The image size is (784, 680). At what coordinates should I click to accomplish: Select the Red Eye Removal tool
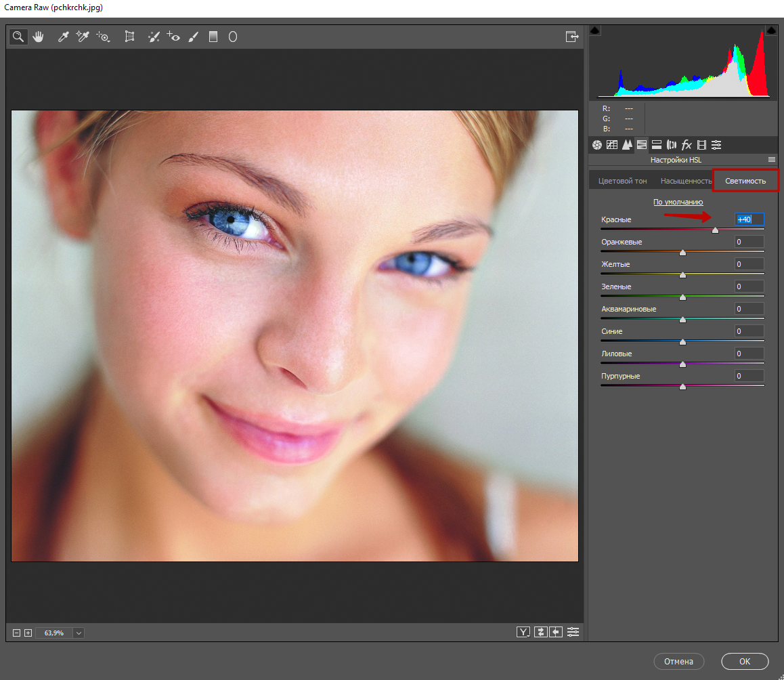pos(173,37)
